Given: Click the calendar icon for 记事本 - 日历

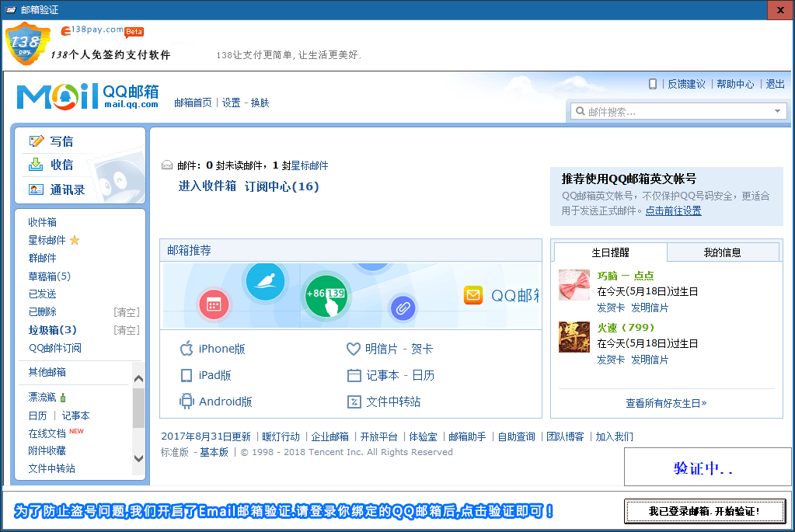Looking at the screenshot, I should click(354, 375).
